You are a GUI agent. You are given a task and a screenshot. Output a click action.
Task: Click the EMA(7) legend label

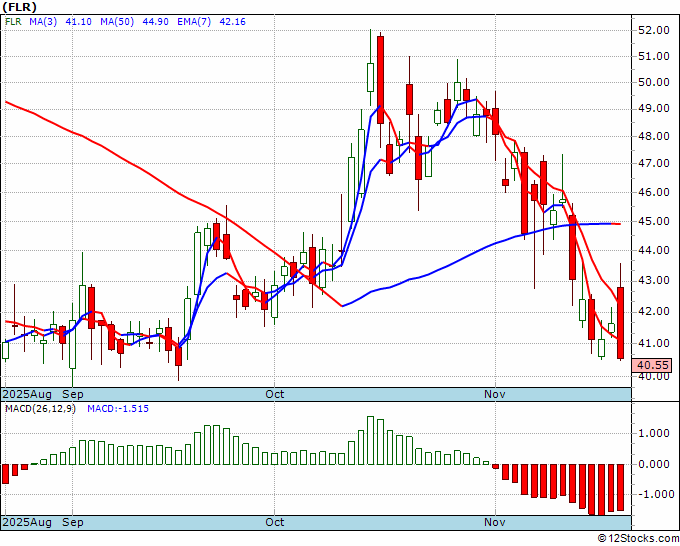tap(194, 21)
